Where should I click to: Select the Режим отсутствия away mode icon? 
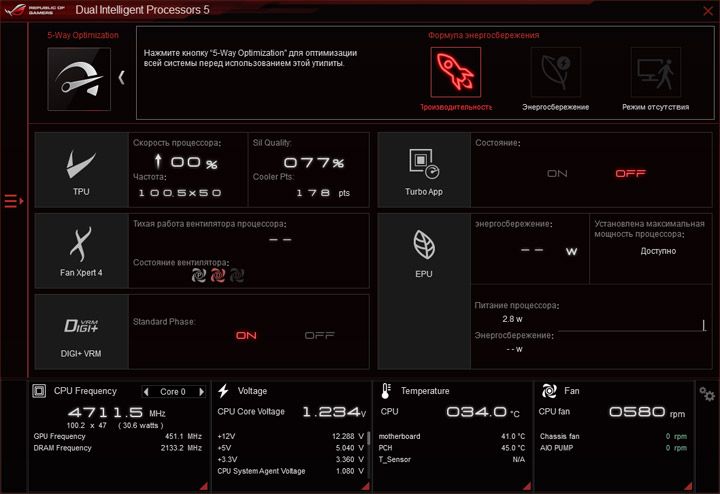pos(656,72)
